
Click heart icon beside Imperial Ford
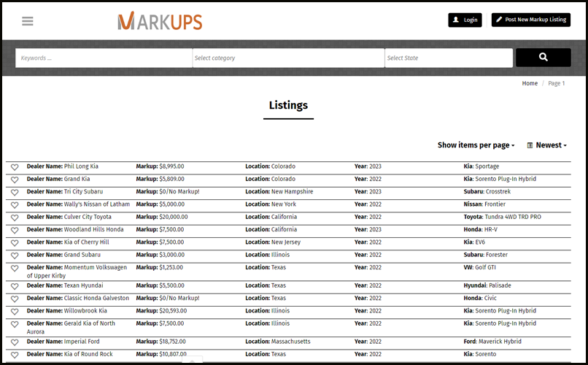coord(15,342)
